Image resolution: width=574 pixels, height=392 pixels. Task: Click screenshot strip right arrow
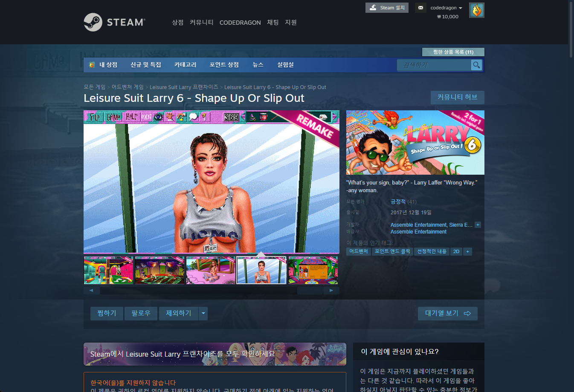click(x=331, y=290)
